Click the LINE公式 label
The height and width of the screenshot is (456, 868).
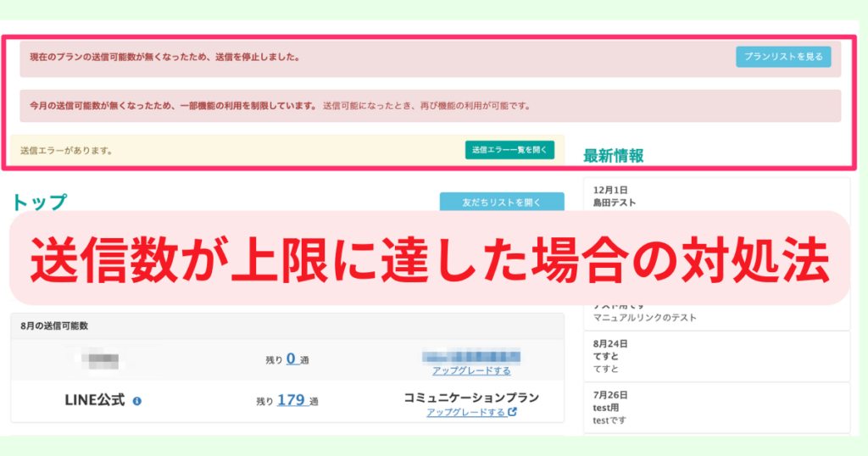94,400
